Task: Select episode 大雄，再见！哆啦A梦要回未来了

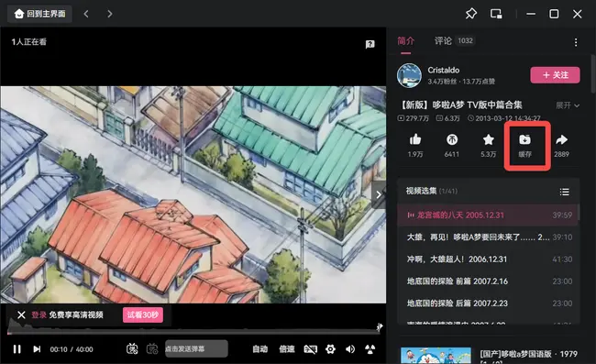Action: point(488,237)
